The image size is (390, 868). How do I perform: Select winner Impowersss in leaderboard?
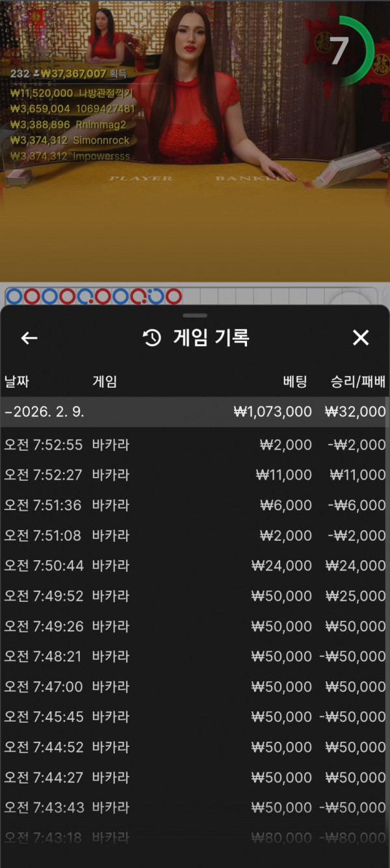pos(70,156)
